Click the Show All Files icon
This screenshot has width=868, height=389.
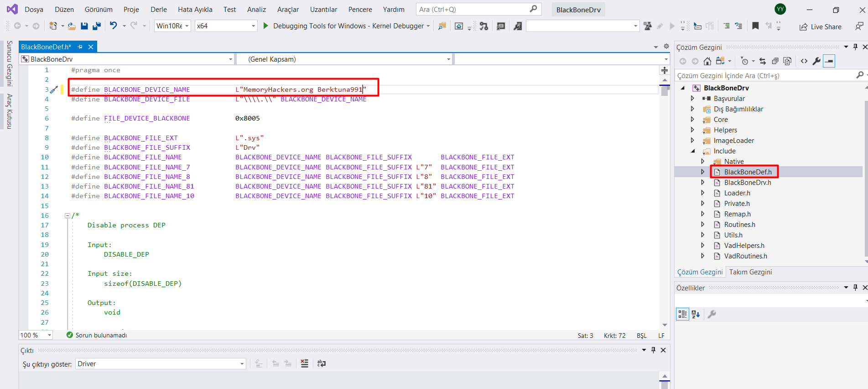click(x=787, y=61)
